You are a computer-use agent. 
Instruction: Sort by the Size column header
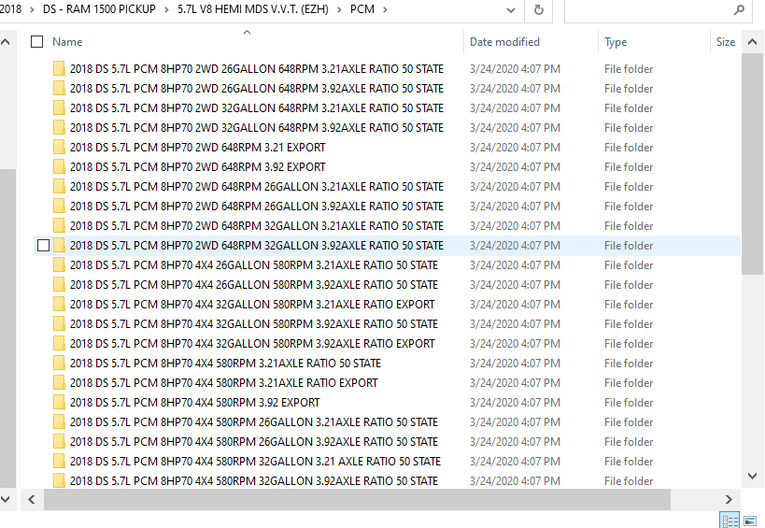[725, 42]
